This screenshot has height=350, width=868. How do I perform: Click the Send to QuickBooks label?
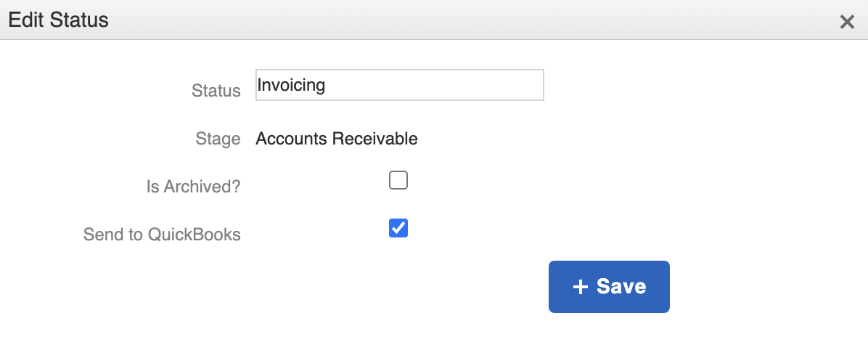[162, 235]
